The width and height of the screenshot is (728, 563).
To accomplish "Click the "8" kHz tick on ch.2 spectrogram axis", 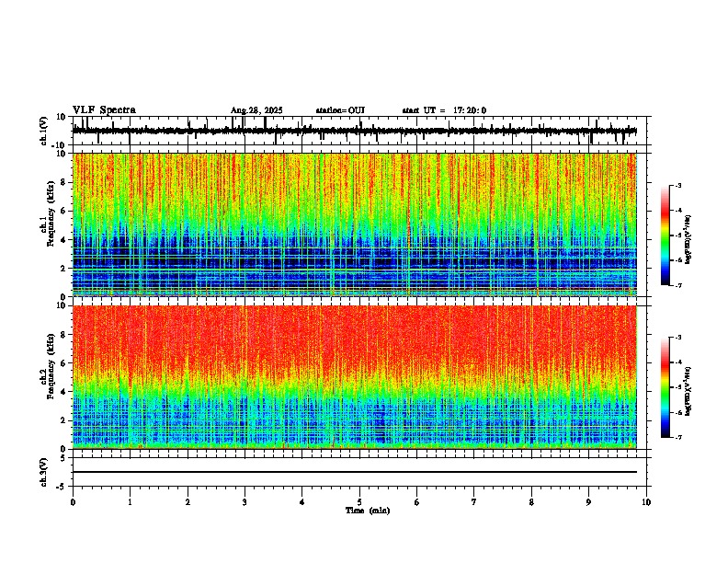I will pyautogui.click(x=63, y=335).
